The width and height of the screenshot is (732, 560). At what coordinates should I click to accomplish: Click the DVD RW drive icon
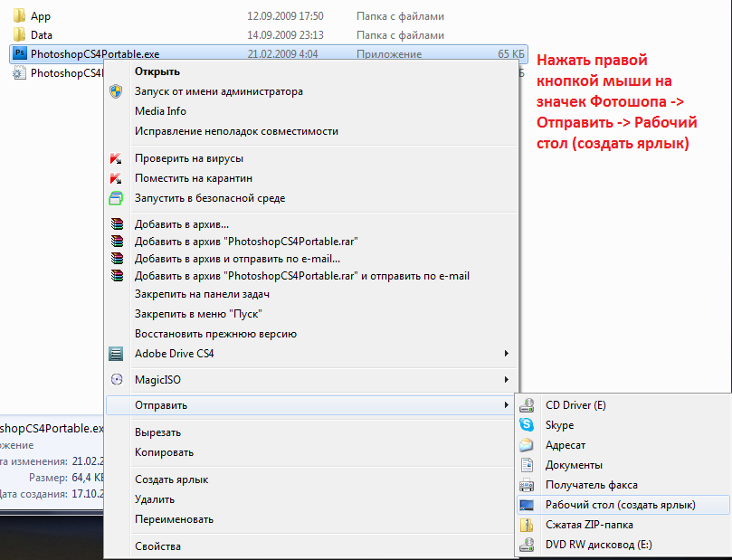pyautogui.click(x=527, y=545)
